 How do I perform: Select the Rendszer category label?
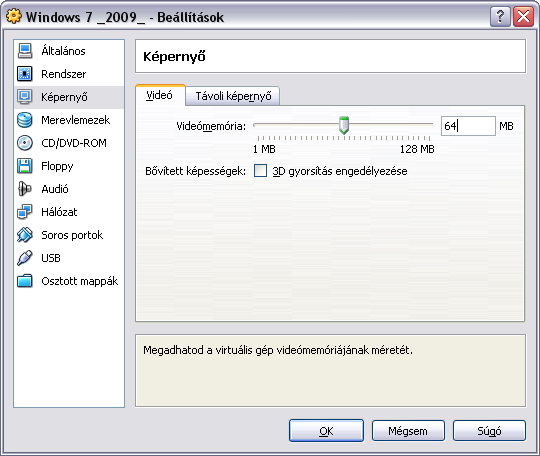click(x=64, y=74)
